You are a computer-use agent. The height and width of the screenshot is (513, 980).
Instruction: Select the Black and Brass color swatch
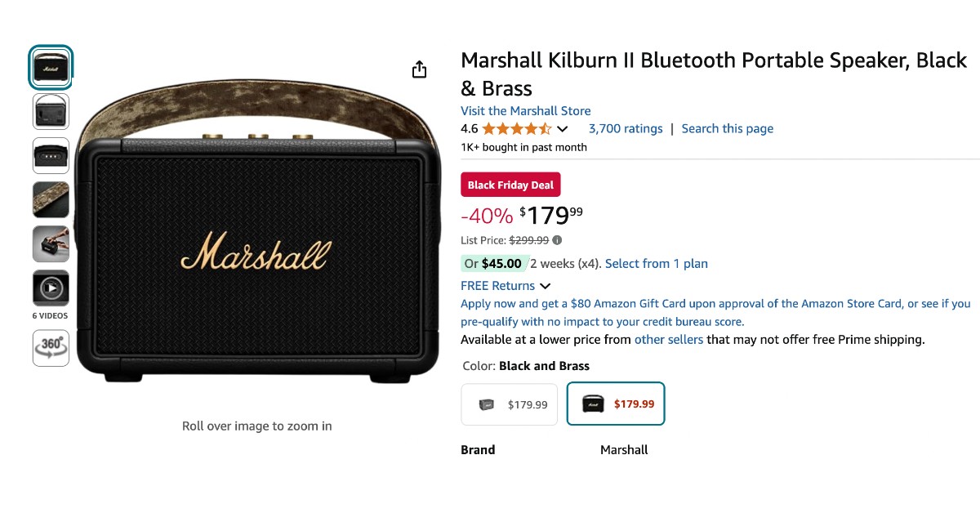click(616, 403)
